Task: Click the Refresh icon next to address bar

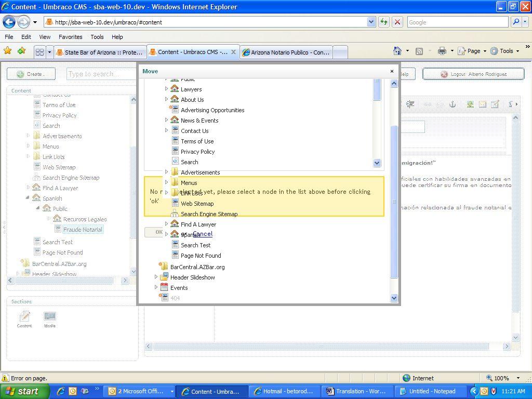Action: pos(384,22)
